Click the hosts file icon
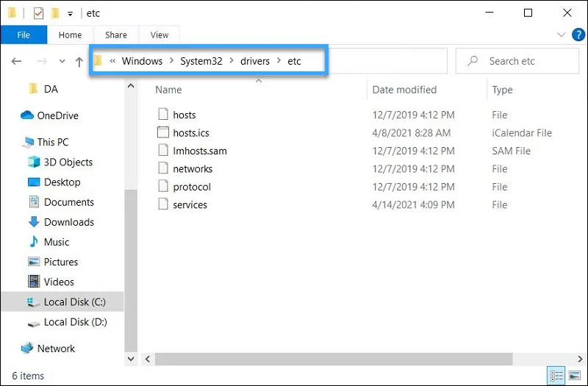The height and width of the screenshot is (386, 588). coord(163,114)
